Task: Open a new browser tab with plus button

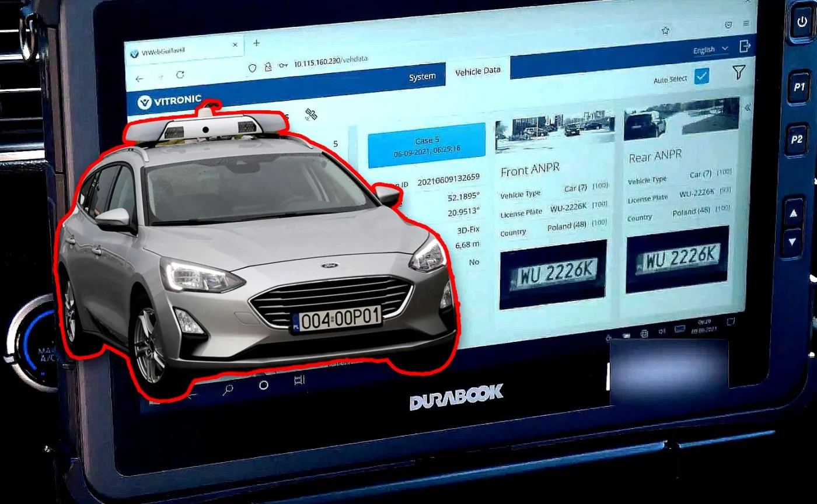Action: point(256,43)
